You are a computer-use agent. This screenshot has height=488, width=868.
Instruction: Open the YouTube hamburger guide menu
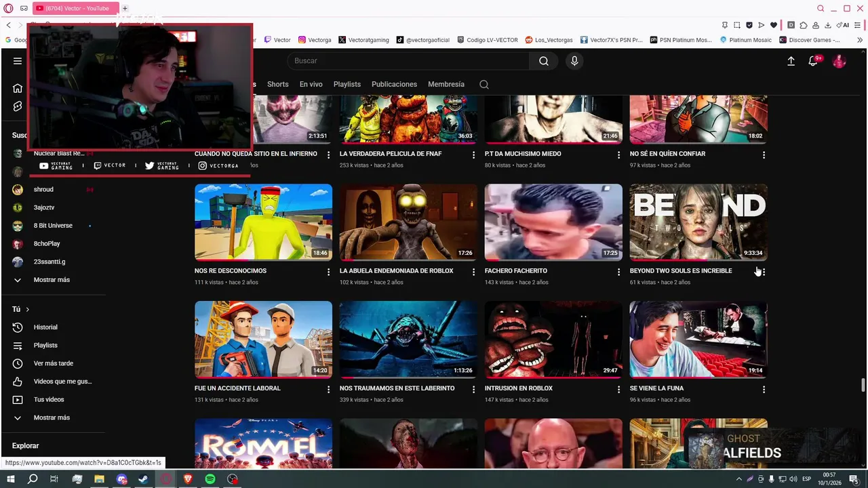pos(18,61)
